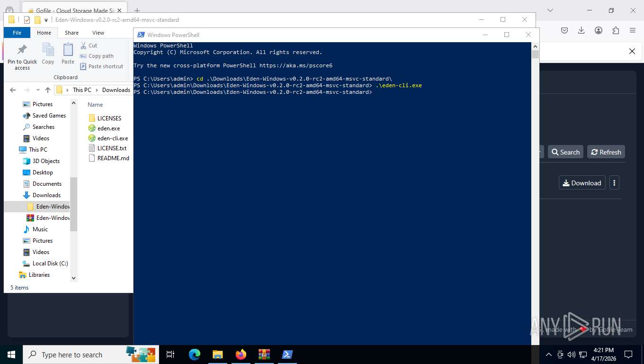Click the navigation pane scroll down arrow
The image size is (644, 364).
pyautogui.click(x=73, y=278)
